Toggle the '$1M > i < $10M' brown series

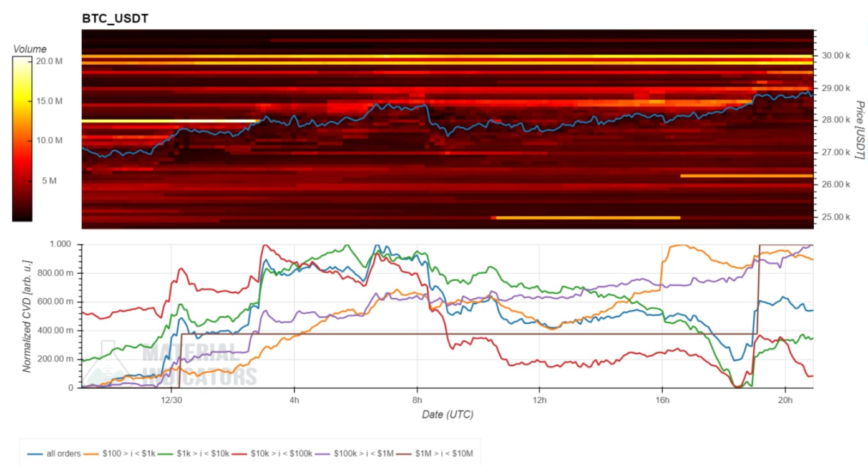436,454
